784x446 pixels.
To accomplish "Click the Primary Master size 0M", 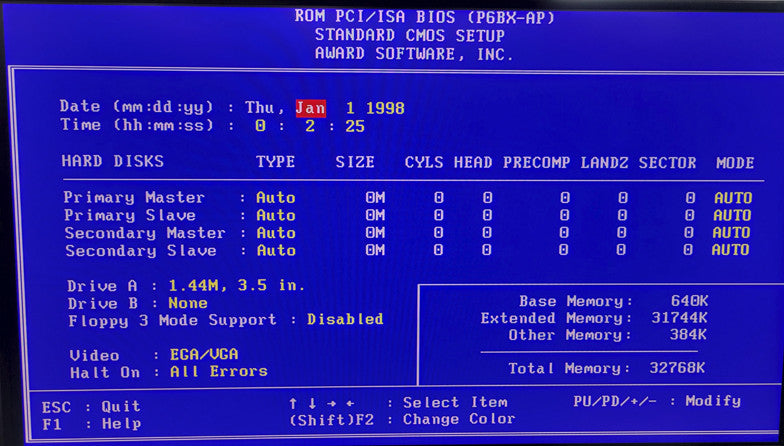I will (x=375, y=198).
